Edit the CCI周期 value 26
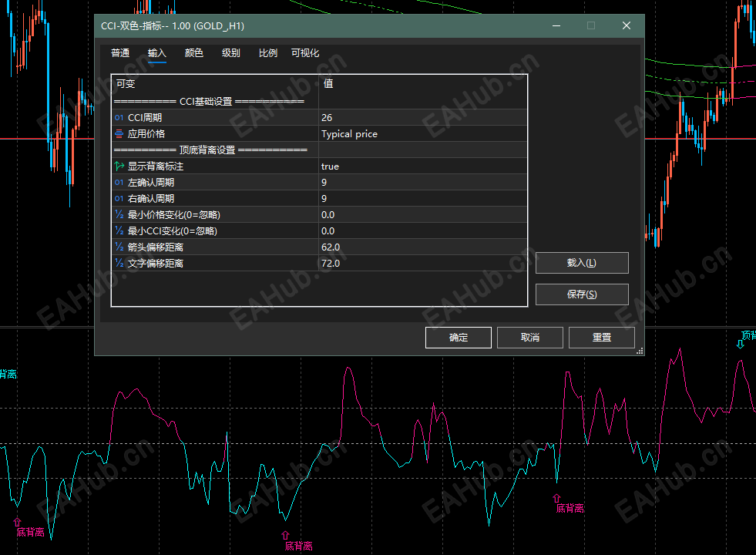The width and height of the screenshot is (756, 555). pos(422,118)
